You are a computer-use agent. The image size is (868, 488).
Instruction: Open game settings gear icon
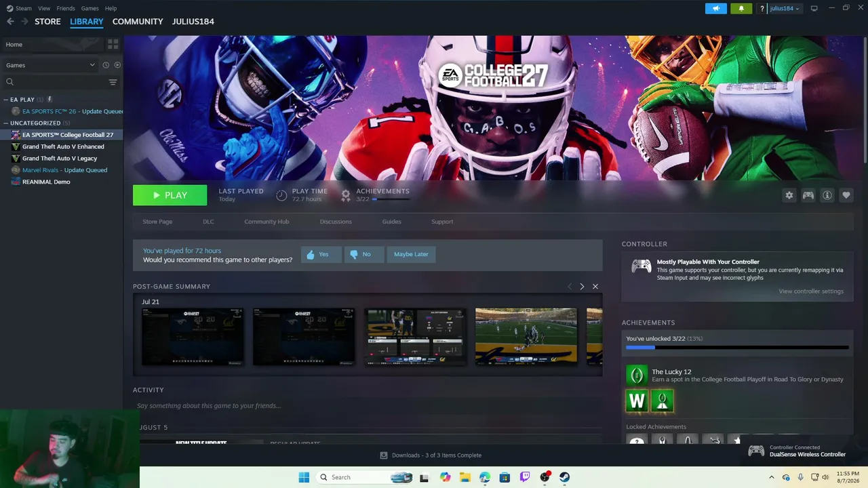[789, 195]
